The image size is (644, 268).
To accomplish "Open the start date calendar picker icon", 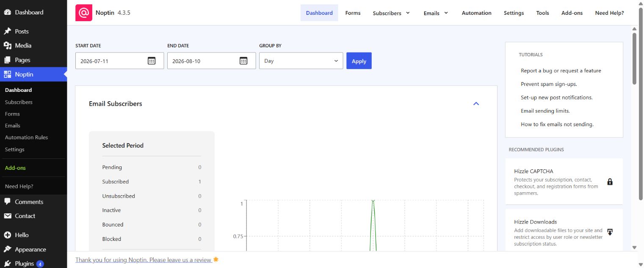I will (152, 61).
